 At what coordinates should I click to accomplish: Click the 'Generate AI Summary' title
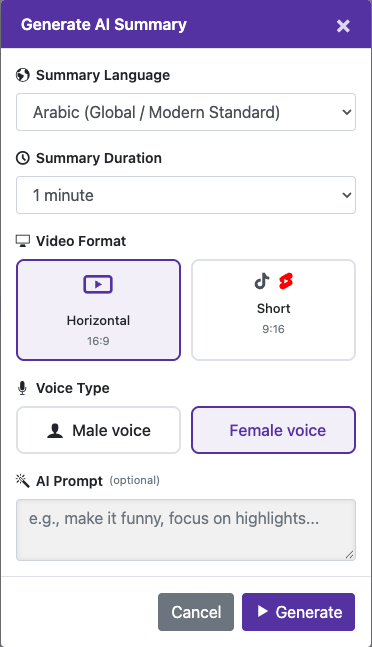[x=104, y=25]
